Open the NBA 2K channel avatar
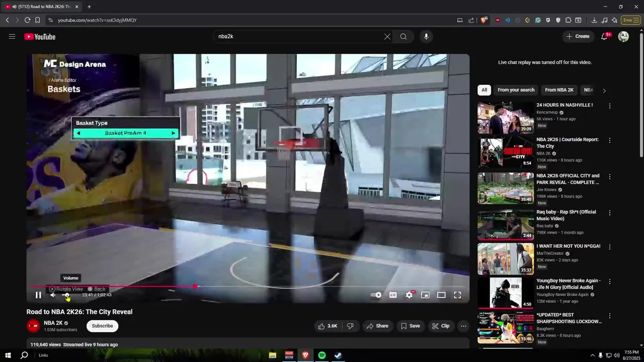Image resolution: width=644 pixels, height=362 pixels. coord(33,326)
